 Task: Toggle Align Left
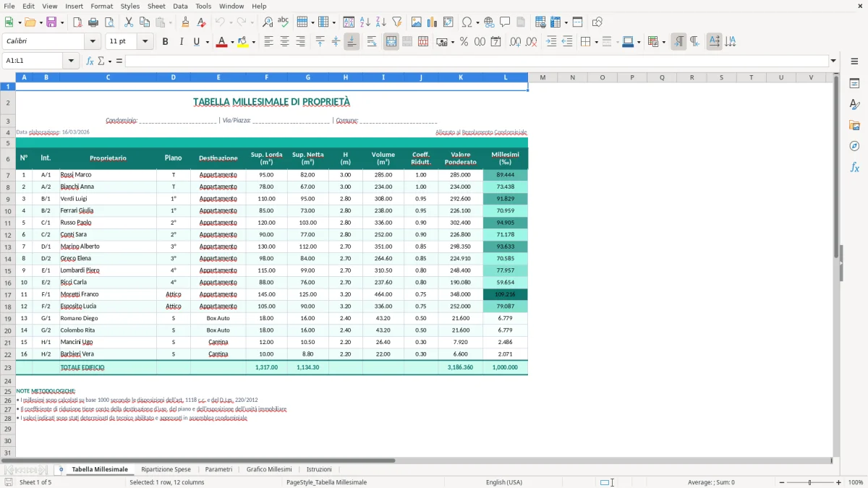pyautogui.click(x=268, y=42)
